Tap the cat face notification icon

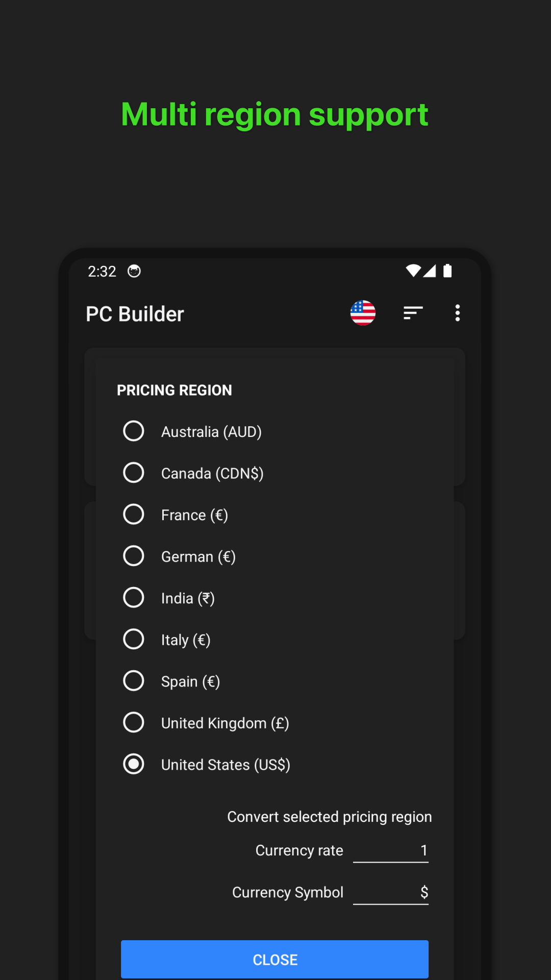coord(134,271)
